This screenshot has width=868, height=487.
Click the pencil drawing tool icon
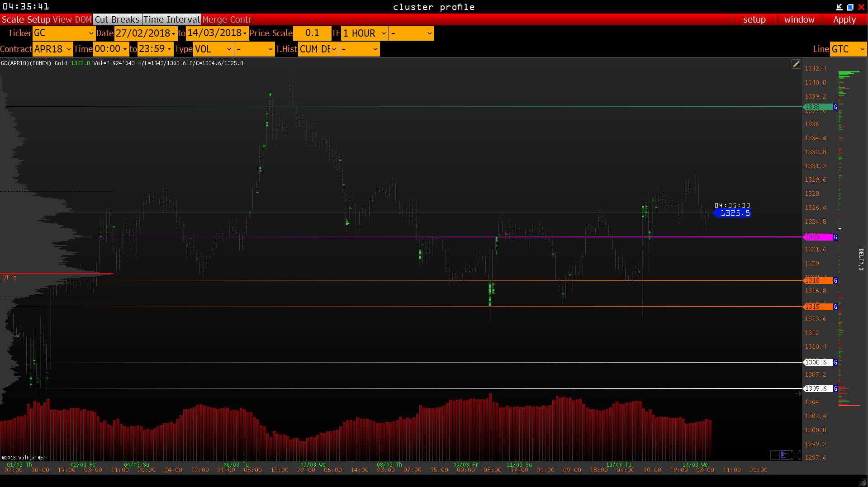pyautogui.click(x=796, y=64)
